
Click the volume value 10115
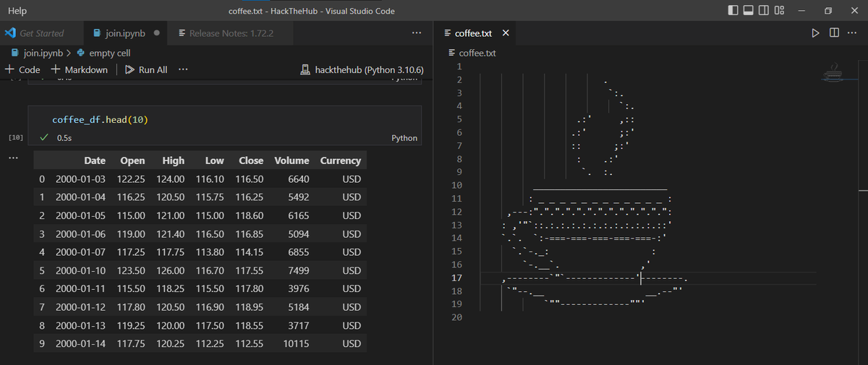(297, 343)
